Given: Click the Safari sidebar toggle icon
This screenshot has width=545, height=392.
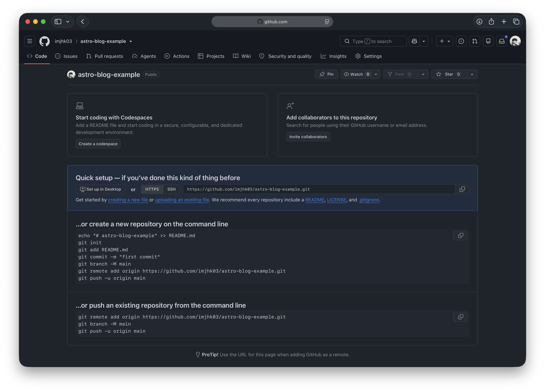Looking at the screenshot, I should pyautogui.click(x=58, y=22).
